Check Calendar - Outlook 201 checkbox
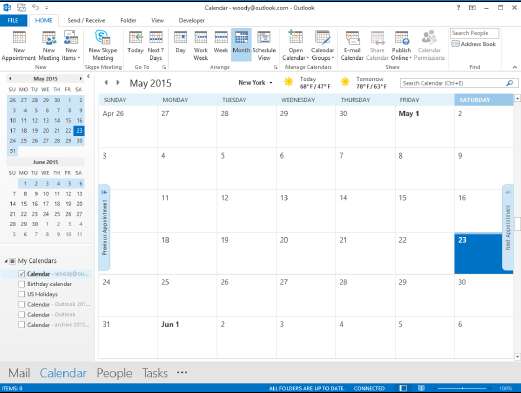The image size is (521, 393). pyautogui.click(x=22, y=304)
